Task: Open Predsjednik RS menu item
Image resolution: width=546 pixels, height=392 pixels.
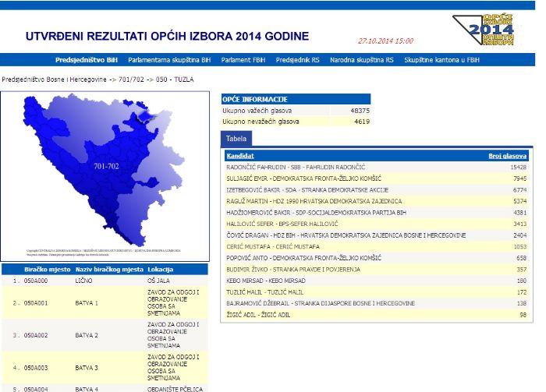Action: click(x=297, y=60)
